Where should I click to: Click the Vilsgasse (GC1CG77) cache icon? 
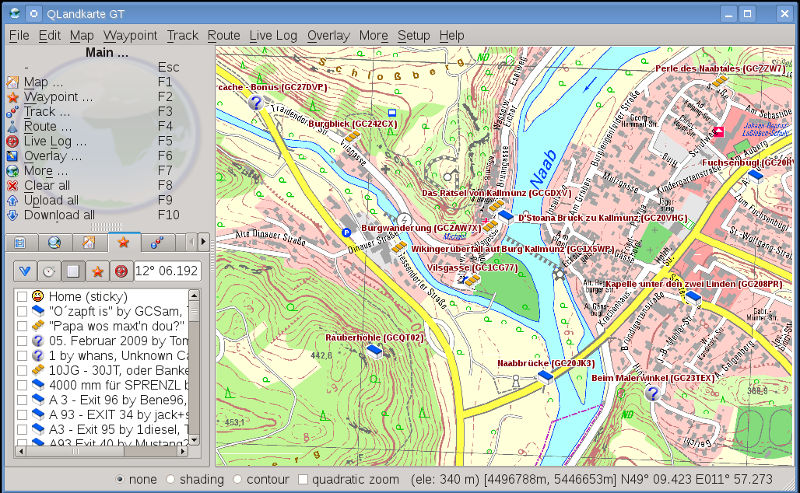[x=472, y=280]
